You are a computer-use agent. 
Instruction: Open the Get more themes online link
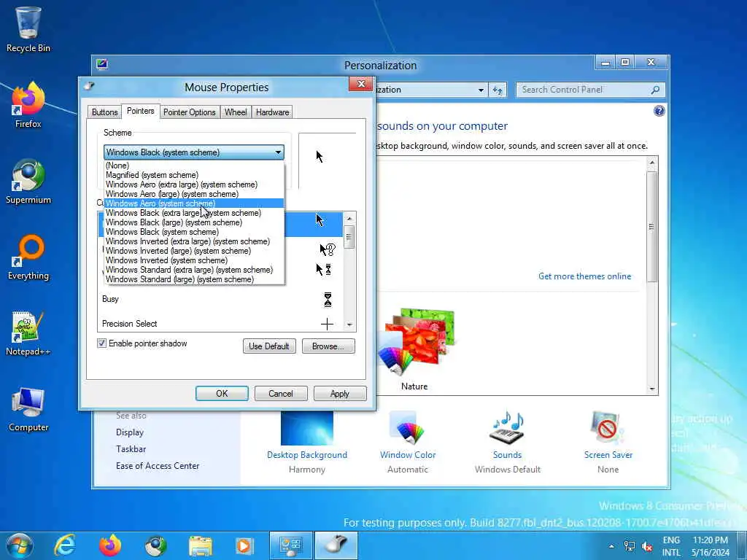(584, 276)
